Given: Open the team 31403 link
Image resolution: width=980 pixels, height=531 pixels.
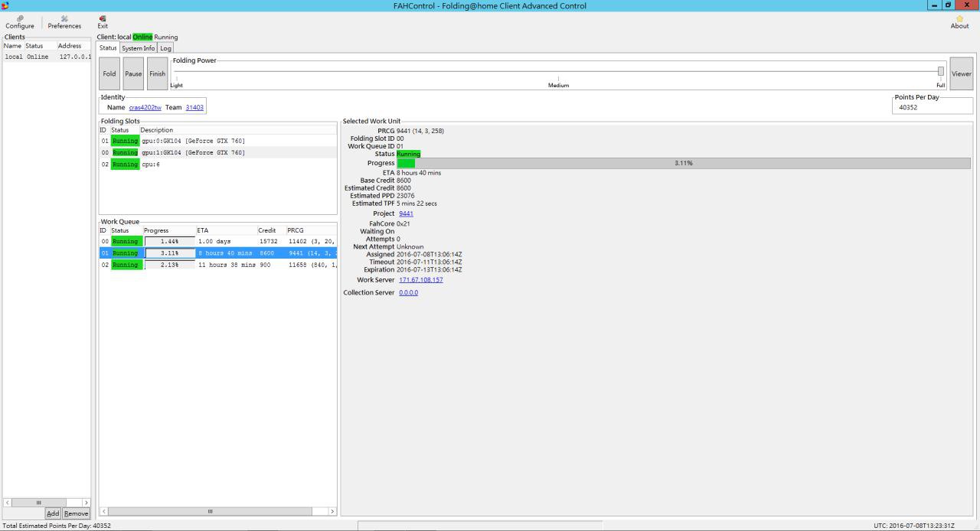Looking at the screenshot, I should point(194,107).
